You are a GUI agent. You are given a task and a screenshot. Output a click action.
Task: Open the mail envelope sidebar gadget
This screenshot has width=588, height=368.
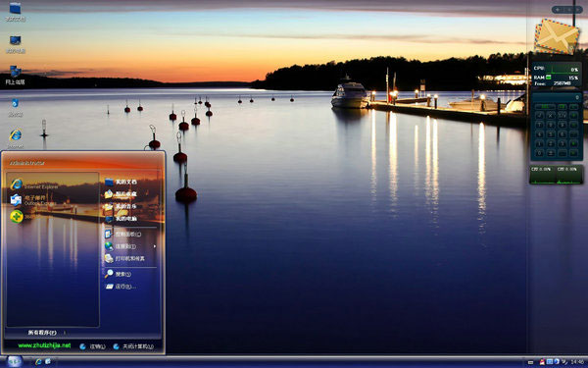557,36
